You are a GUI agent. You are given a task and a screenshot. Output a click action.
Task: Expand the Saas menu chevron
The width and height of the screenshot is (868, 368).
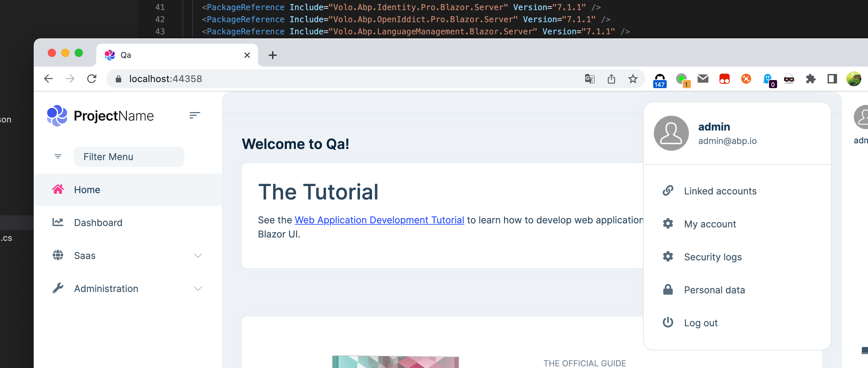pos(198,256)
